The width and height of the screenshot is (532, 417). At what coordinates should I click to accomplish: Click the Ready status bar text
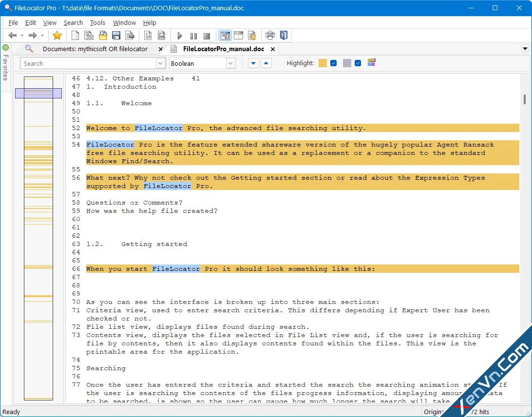[11, 412]
